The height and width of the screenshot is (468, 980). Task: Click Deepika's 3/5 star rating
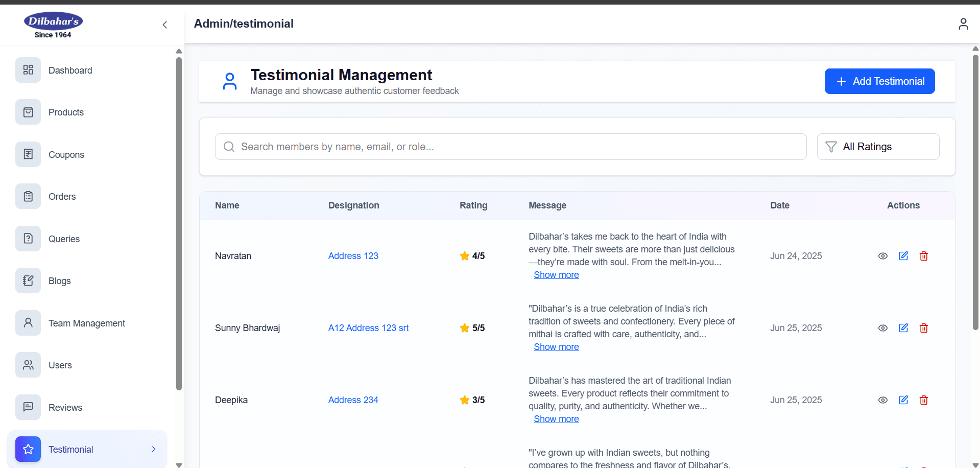tap(472, 400)
